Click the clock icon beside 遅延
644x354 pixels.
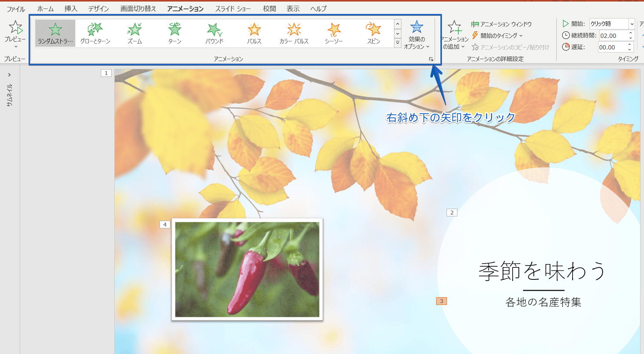pos(566,47)
